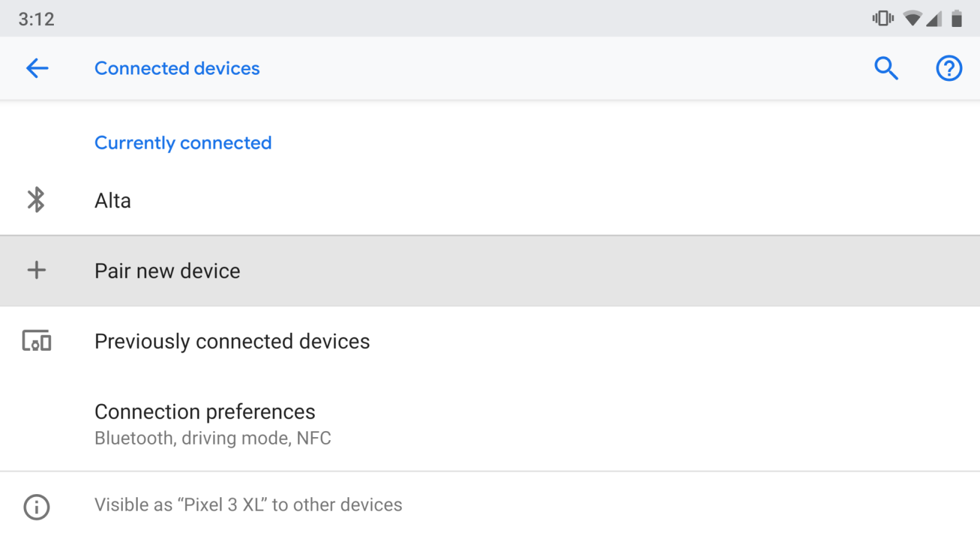Open the connected device Alta
The image size is (980, 539).
pyautogui.click(x=113, y=200)
